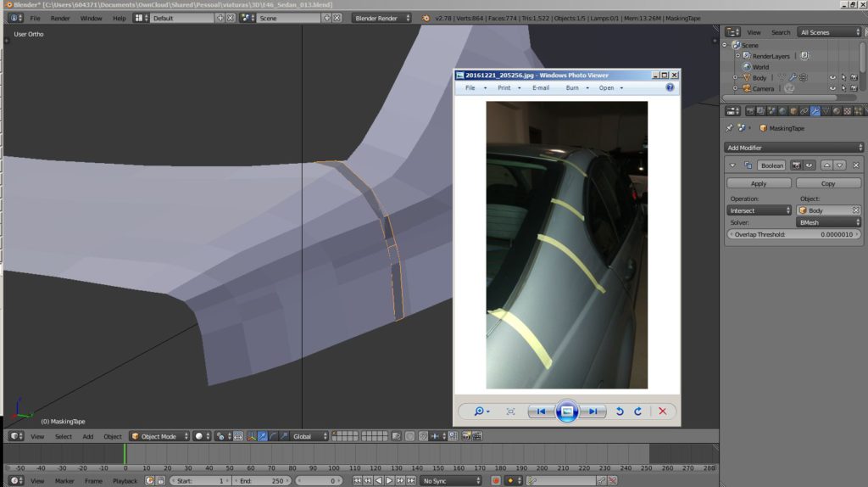868x487 pixels.
Task: Open the Render menu in top bar
Action: click(60, 19)
